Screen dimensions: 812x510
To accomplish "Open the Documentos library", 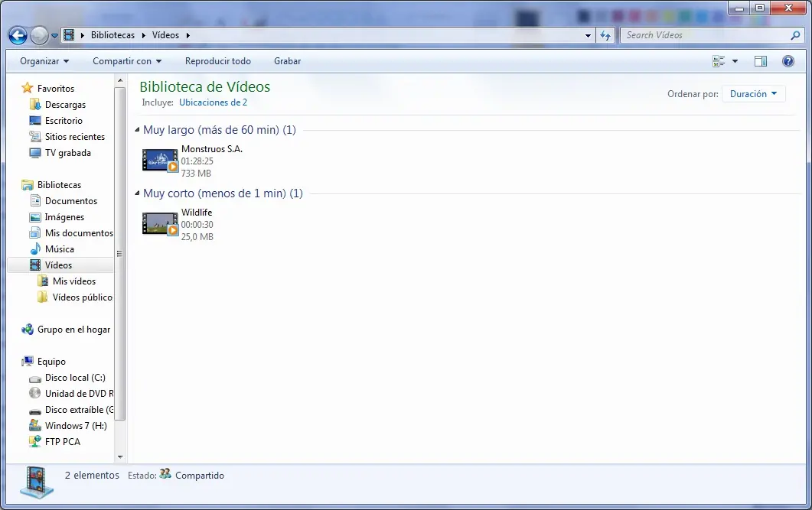I will (x=71, y=200).
